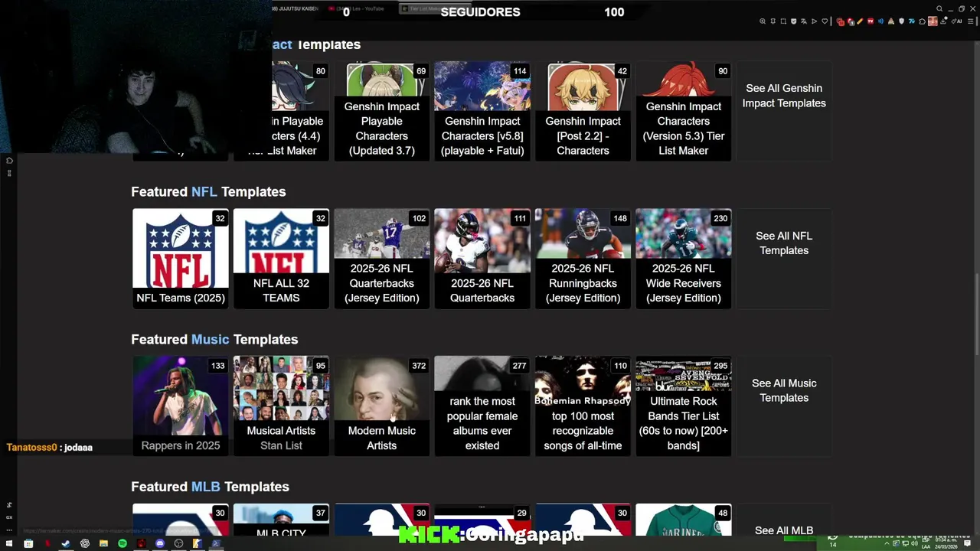Open the browser main menu icon
Screen dimensions: 980x551
[970, 21]
